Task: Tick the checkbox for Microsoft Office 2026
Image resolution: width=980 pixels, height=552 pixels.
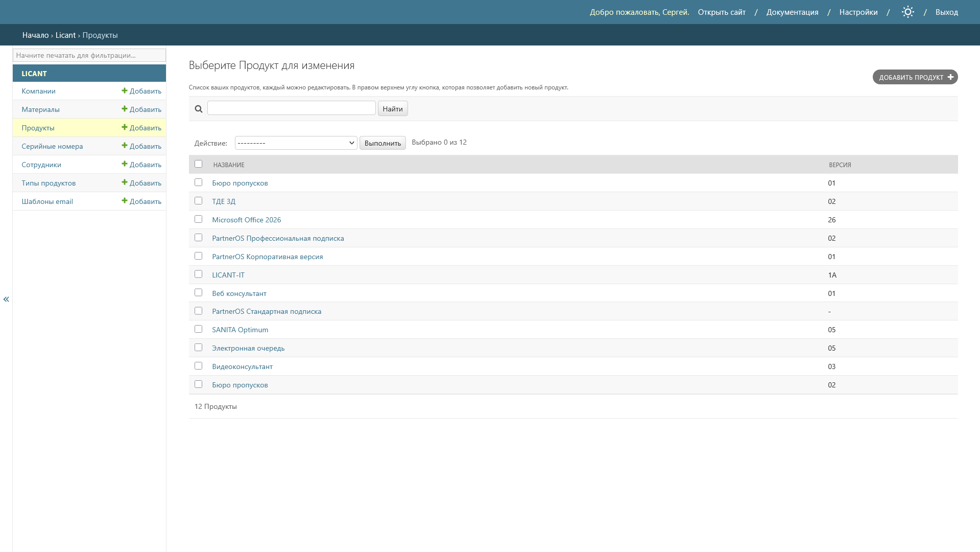Action: pyautogui.click(x=199, y=219)
